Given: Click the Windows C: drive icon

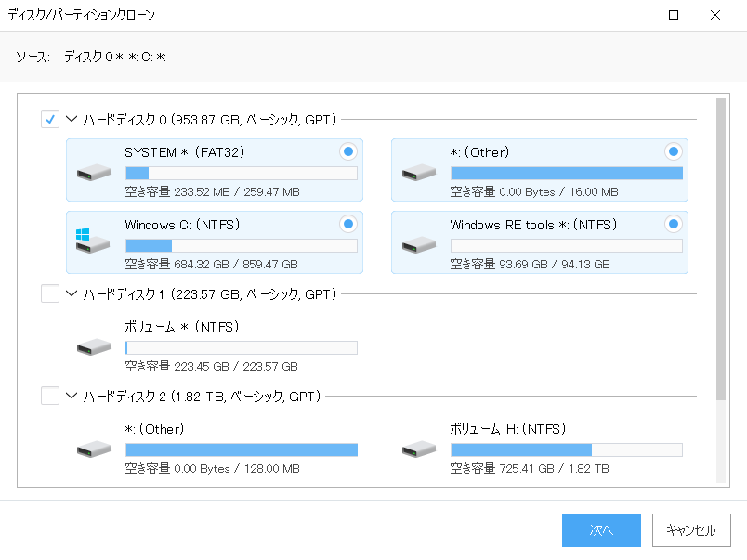Looking at the screenshot, I should (92, 241).
